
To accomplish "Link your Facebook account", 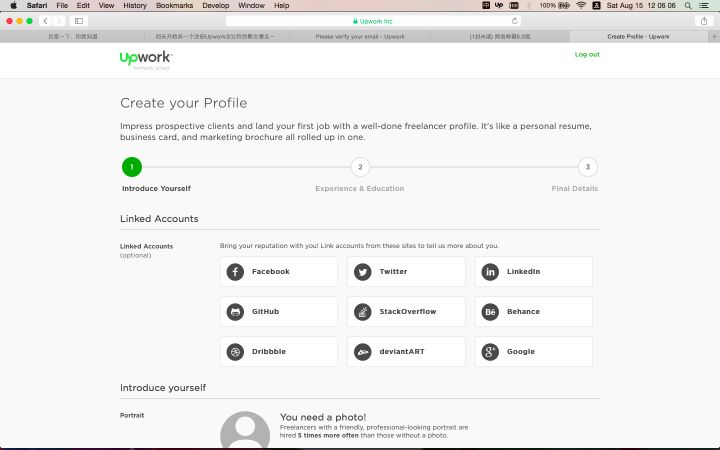I will pos(279,272).
